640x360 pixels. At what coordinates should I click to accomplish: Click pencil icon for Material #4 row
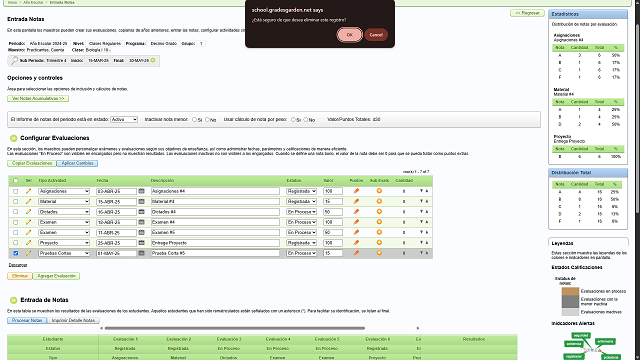28,201
